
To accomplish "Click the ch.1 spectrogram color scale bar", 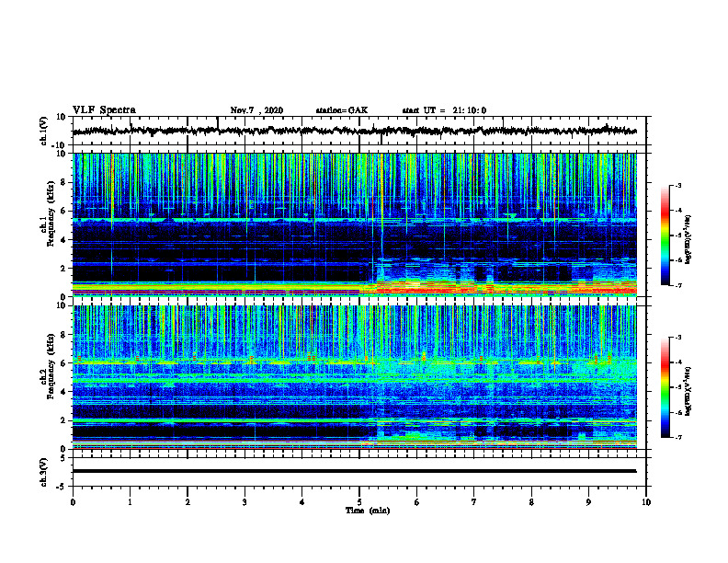I will (x=665, y=236).
